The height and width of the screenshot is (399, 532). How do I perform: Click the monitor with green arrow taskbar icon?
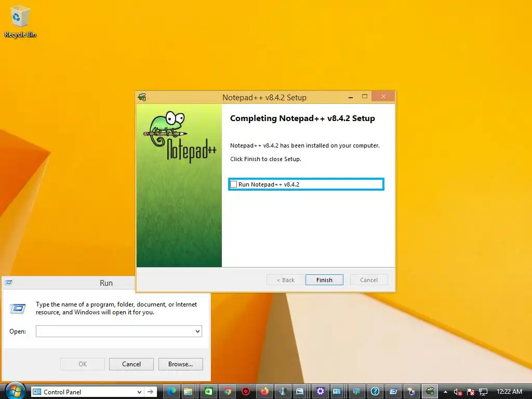[356, 392]
